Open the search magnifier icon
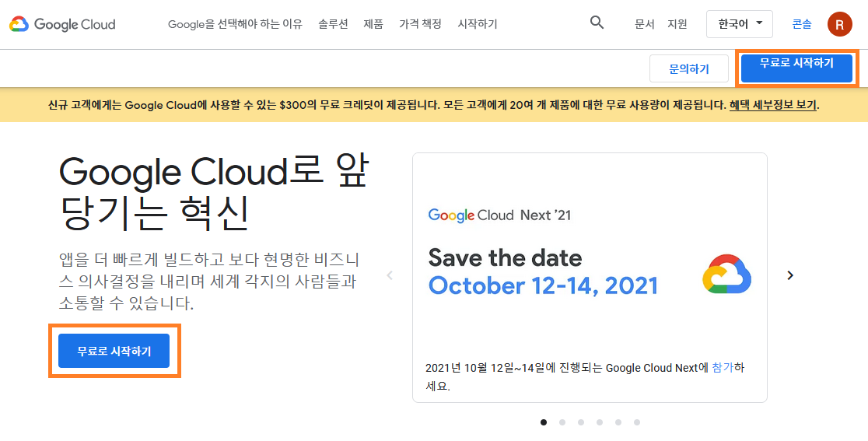Image resolution: width=868 pixels, height=441 pixels. click(597, 23)
